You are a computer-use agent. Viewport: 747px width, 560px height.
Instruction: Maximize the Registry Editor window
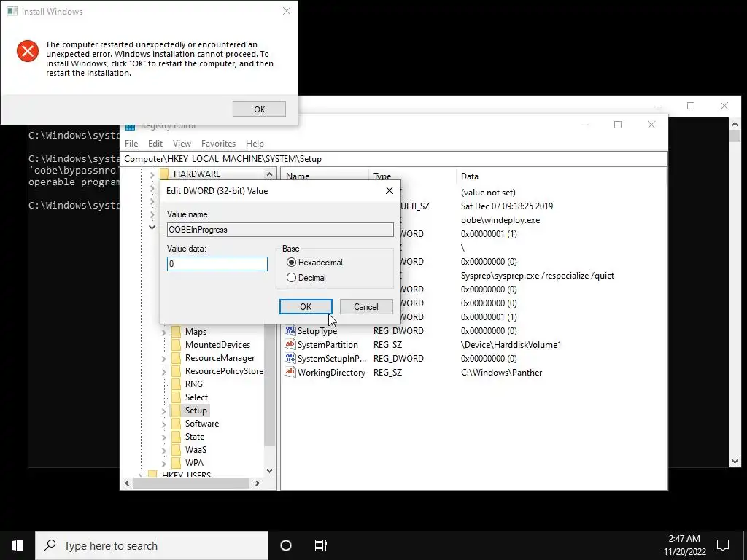(x=618, y=125)
